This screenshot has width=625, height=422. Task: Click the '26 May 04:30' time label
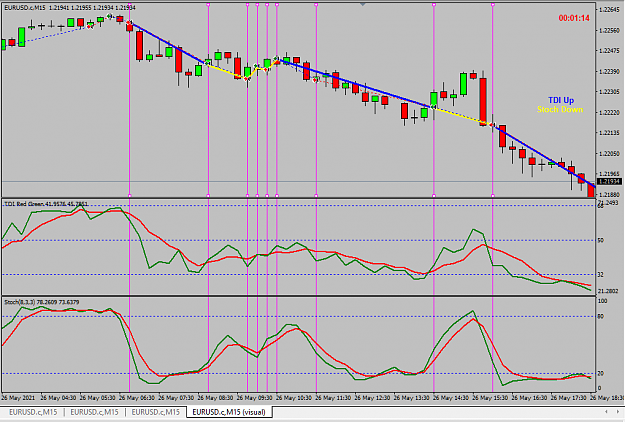tap(58, 398)
